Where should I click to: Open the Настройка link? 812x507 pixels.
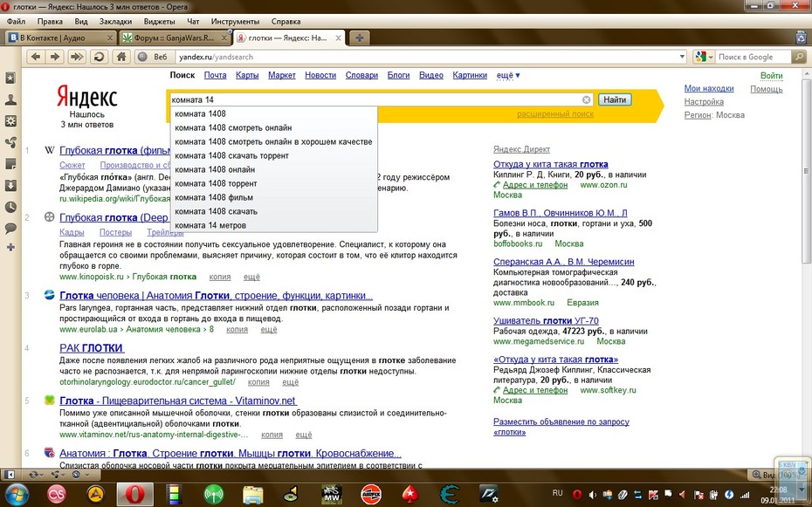point(704,102)
